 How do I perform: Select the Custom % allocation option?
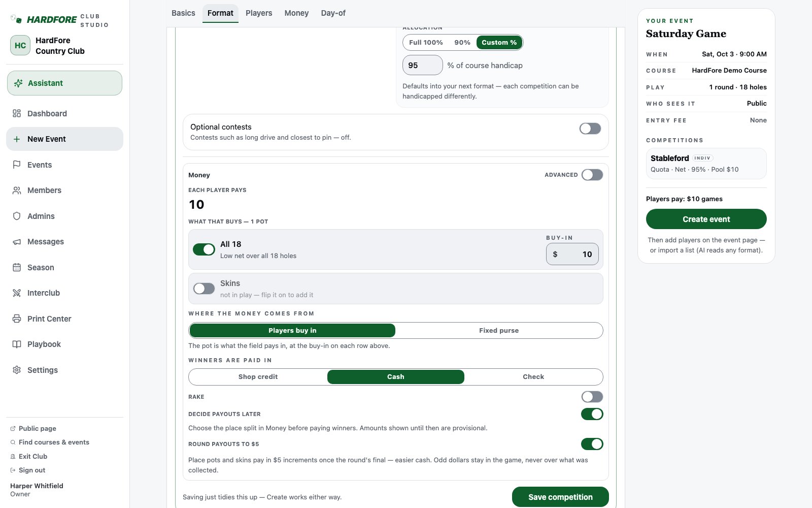click(499, 43)
